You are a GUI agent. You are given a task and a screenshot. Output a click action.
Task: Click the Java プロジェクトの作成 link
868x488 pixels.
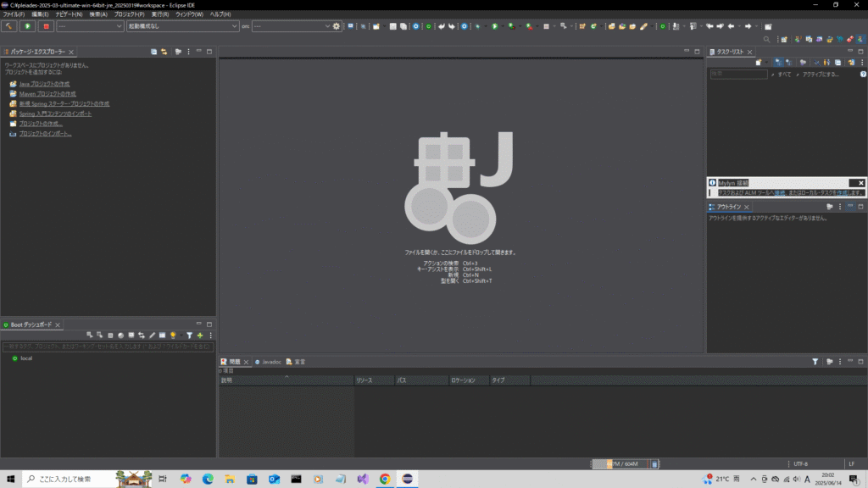tap(44, 84)
